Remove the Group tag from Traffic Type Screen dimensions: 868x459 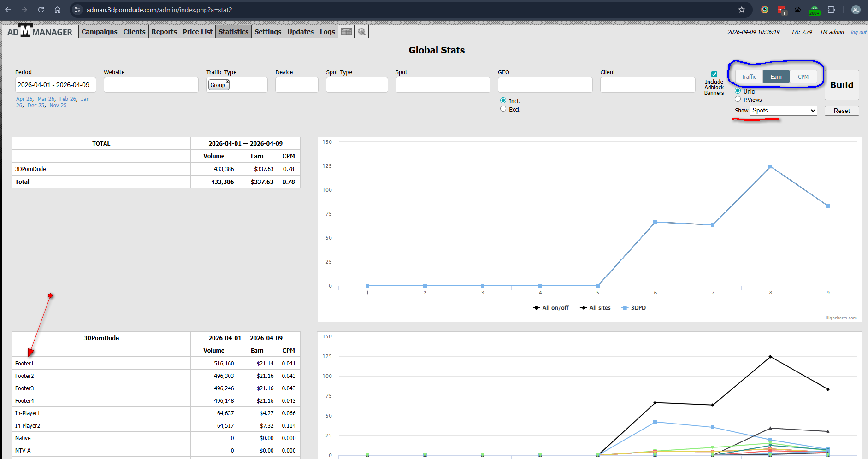227,82
